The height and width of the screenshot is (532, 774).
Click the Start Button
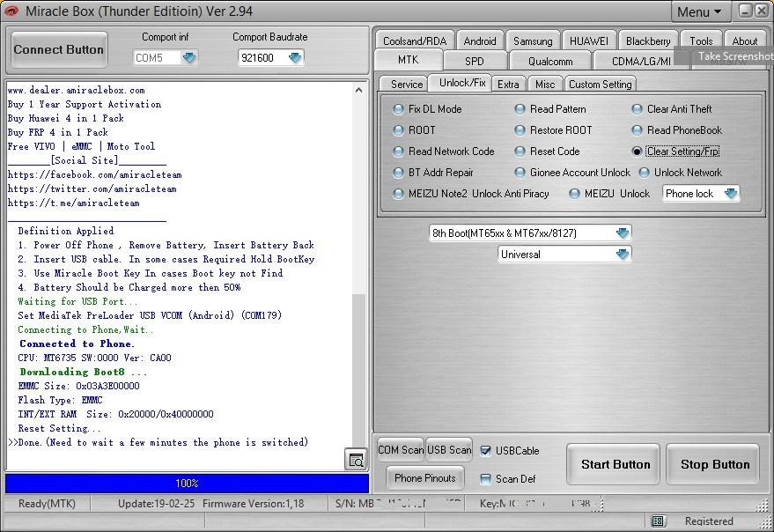click(x=615, y=464)
